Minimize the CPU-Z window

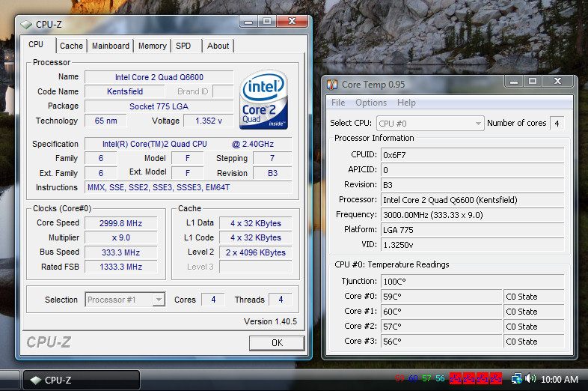coord(248,22)
